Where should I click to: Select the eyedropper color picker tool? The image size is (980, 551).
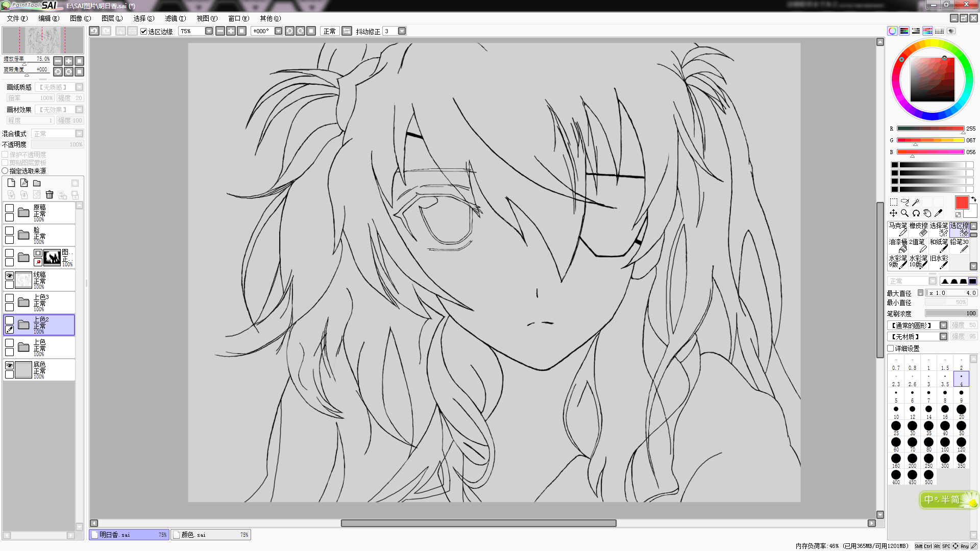tap(938, 213)
